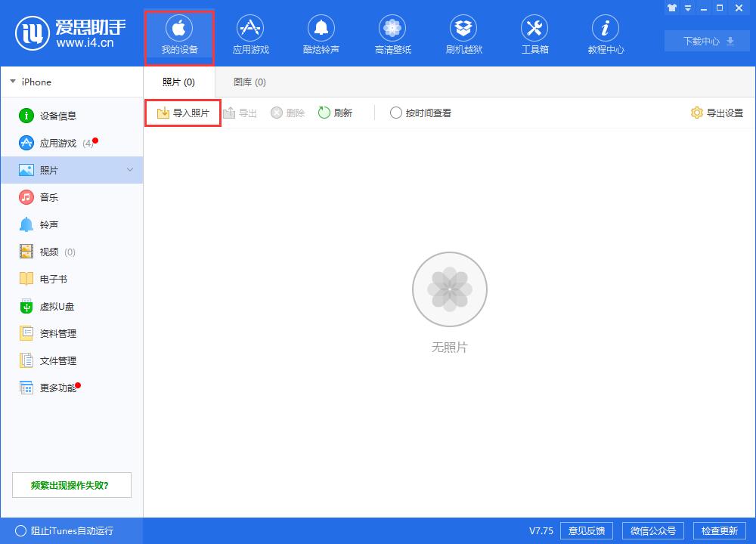The height and width of the screenshot is (544, 756).
Task: Switch to the 照片 (0) tab
Action: [179, 82]
